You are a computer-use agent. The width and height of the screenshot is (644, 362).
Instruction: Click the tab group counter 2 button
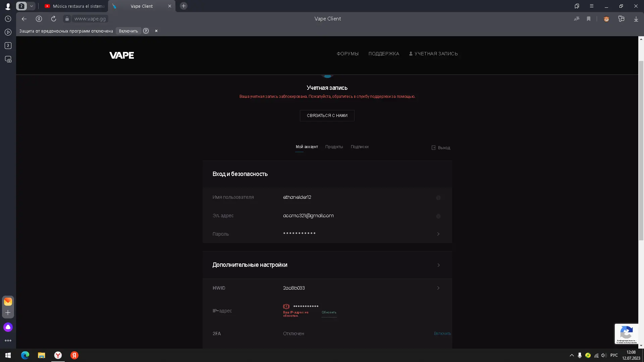21,6
